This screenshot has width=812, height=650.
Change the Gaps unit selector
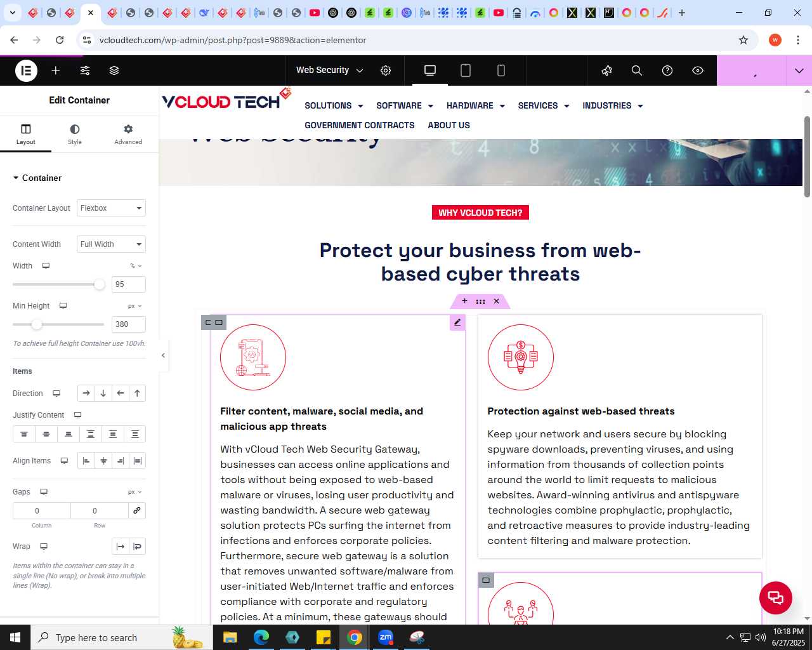pyautogui.click(x=135, y=492)
